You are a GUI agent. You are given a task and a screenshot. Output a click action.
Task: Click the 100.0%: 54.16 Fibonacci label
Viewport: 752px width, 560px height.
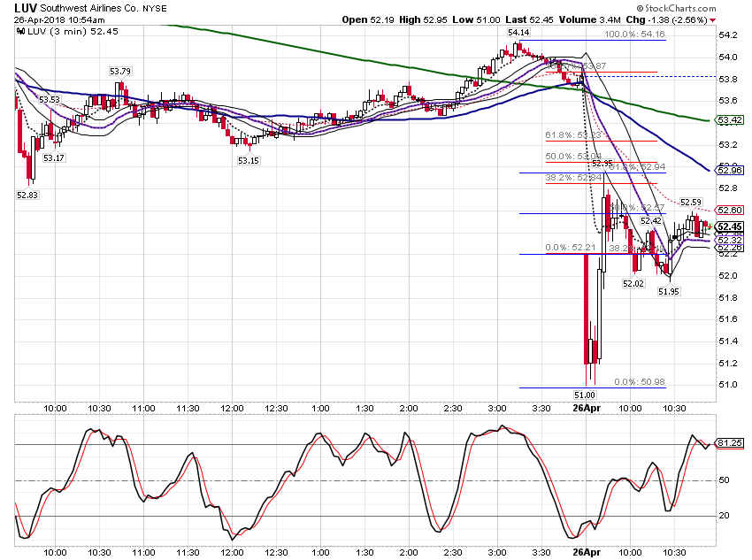point(634,34)
